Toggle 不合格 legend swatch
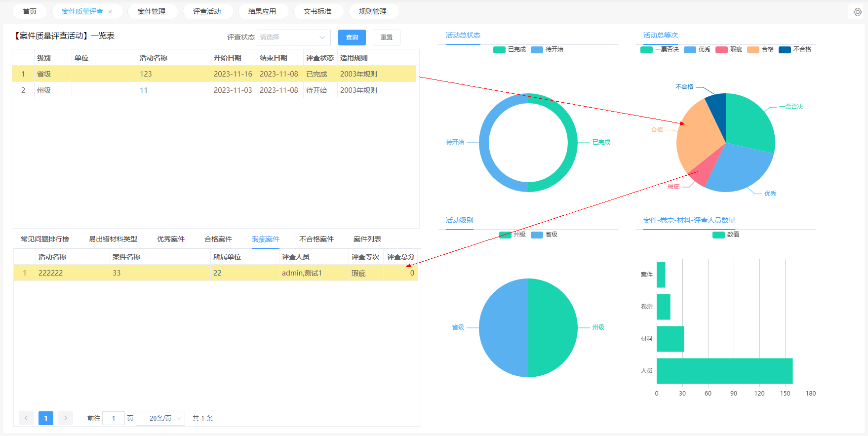Screen dimensions: 868x436 point(785,49)
